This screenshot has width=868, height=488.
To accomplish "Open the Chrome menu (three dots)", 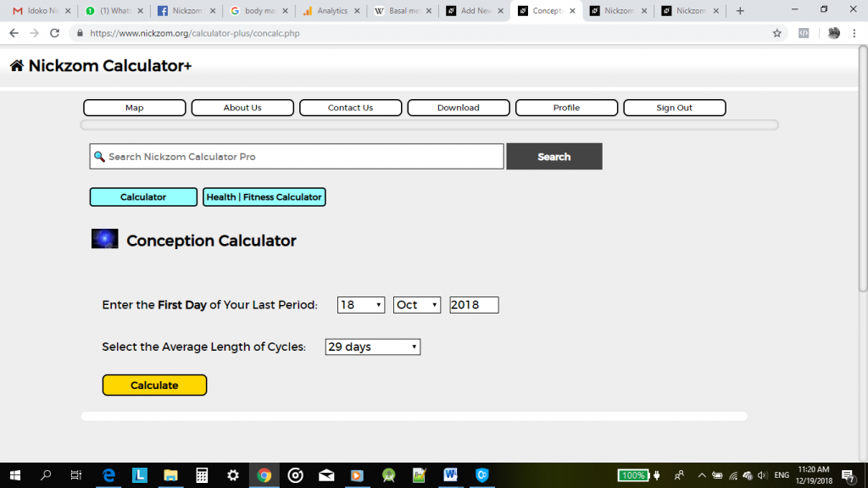I will click(854, 33).
